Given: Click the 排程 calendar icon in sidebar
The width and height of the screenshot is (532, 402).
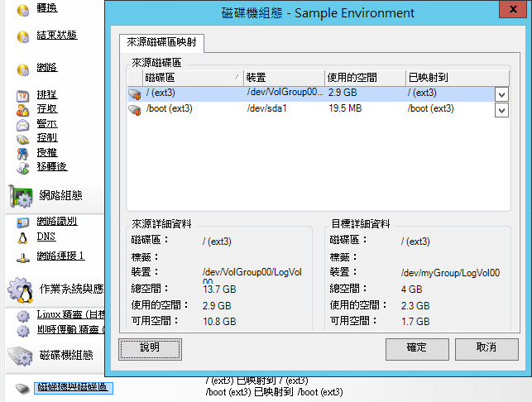Looking at the screenshot, I should click(22, 95).
